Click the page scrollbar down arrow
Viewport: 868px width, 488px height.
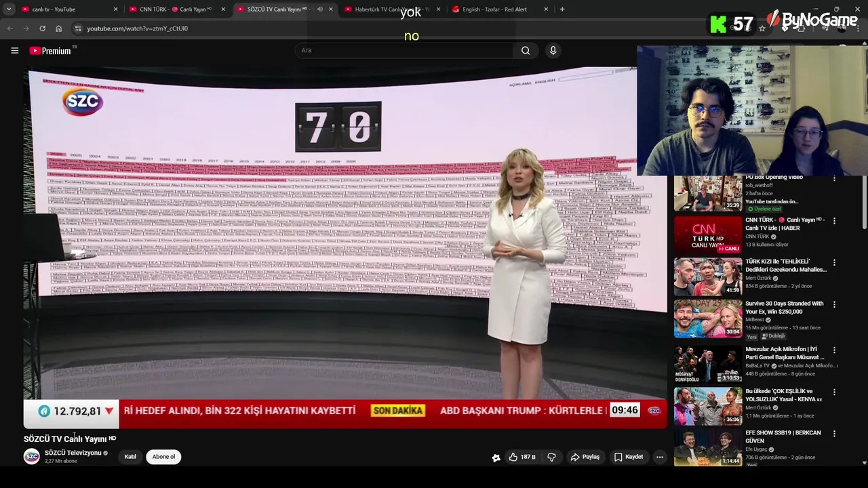(x=864, y=463)
